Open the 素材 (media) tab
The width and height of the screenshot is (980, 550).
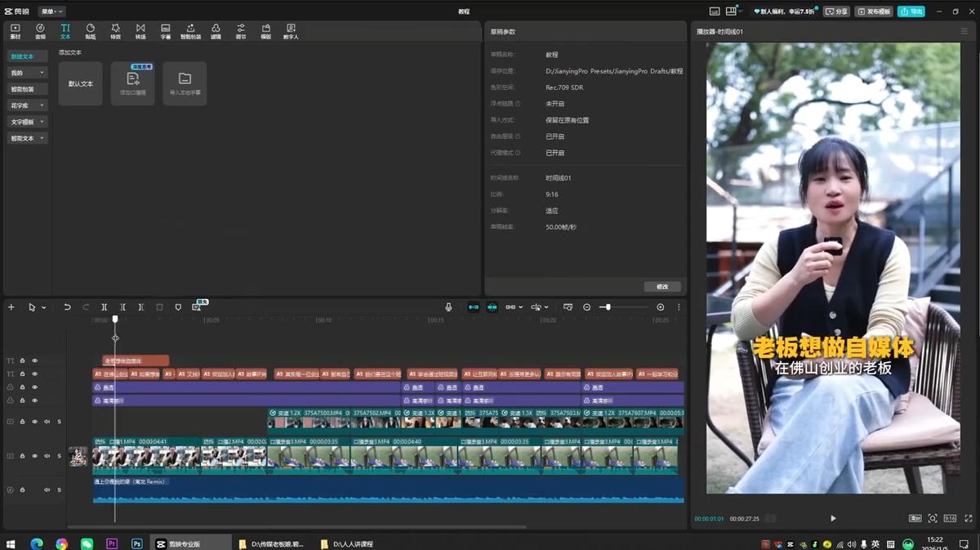point(15,31)
